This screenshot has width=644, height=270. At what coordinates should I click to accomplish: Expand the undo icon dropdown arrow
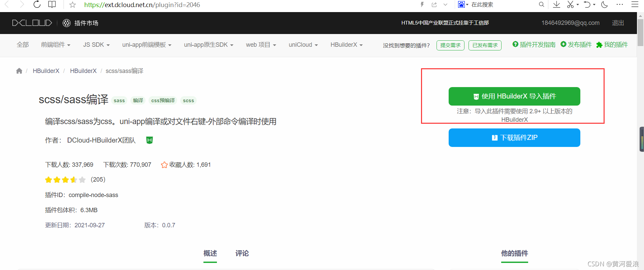point(594,5)
